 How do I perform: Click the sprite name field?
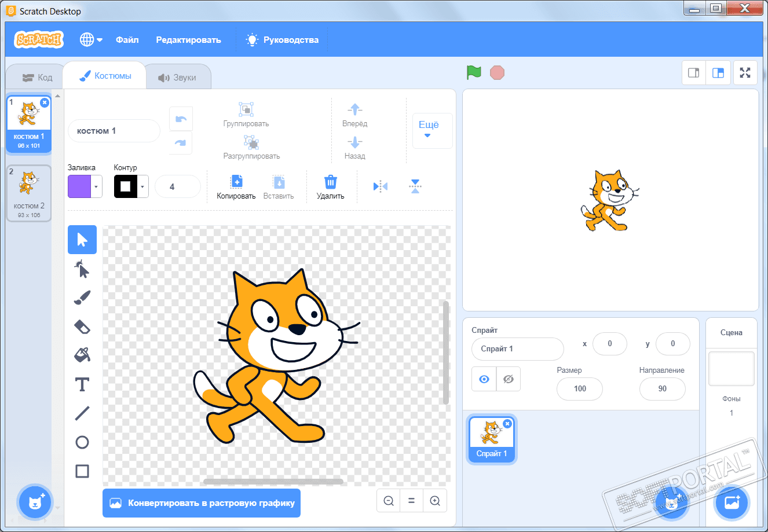pos(518,349)
